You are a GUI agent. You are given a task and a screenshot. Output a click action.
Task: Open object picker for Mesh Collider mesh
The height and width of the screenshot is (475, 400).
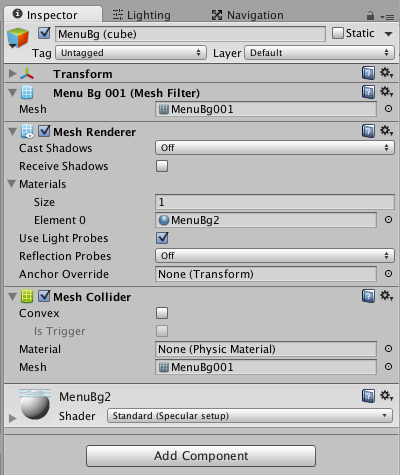(x=388, y=367)
